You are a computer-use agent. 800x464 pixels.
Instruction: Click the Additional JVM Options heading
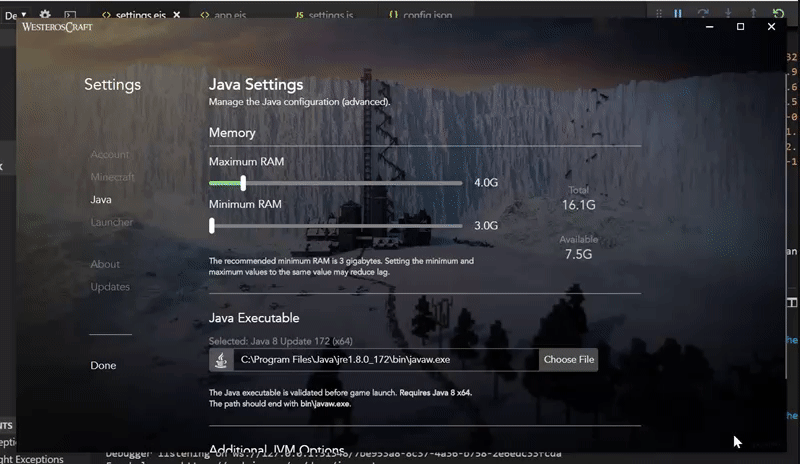coord(277,450)
